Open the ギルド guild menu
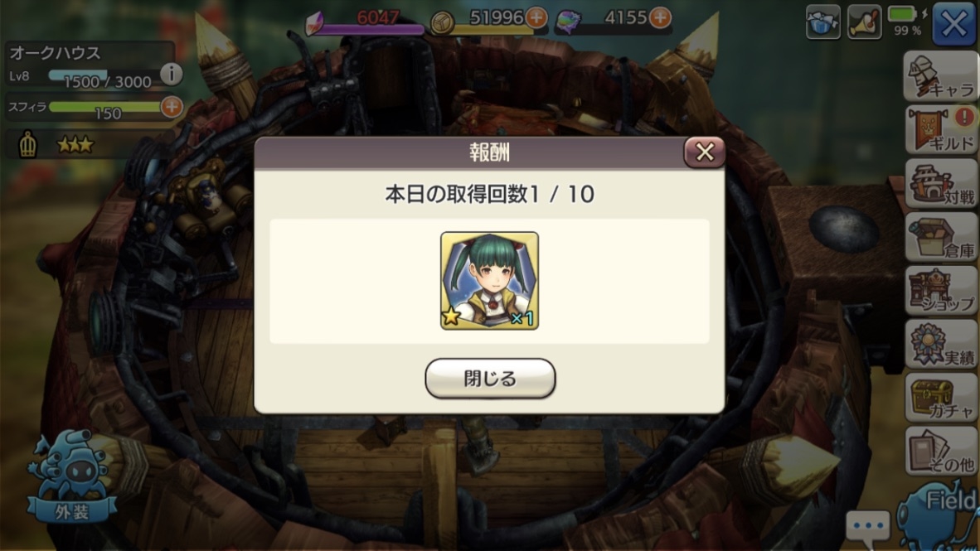This screenshot has width=980, height=551. tap(941, 130)
